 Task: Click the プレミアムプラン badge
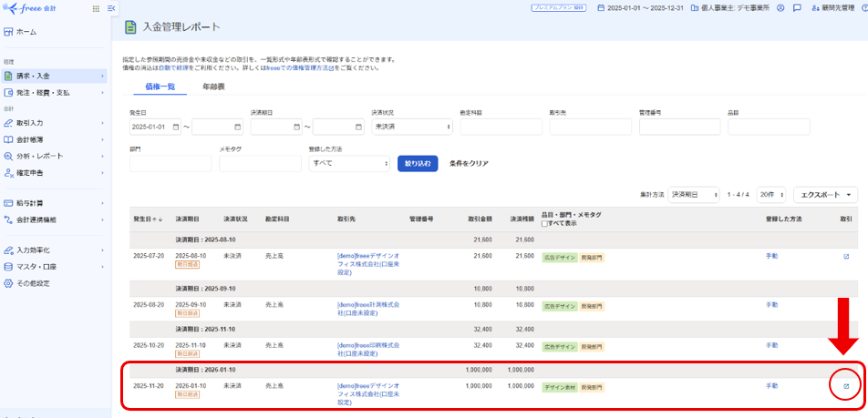click(560, 8)
